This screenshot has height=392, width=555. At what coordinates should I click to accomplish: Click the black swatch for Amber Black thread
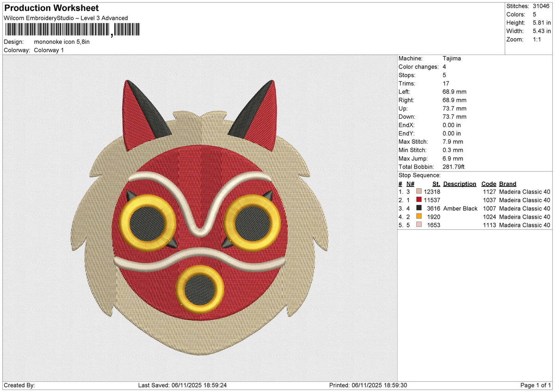pos(419,208)
